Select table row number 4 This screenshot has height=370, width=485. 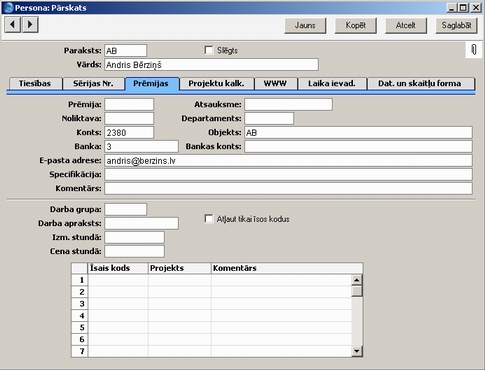tap(80, 316)
